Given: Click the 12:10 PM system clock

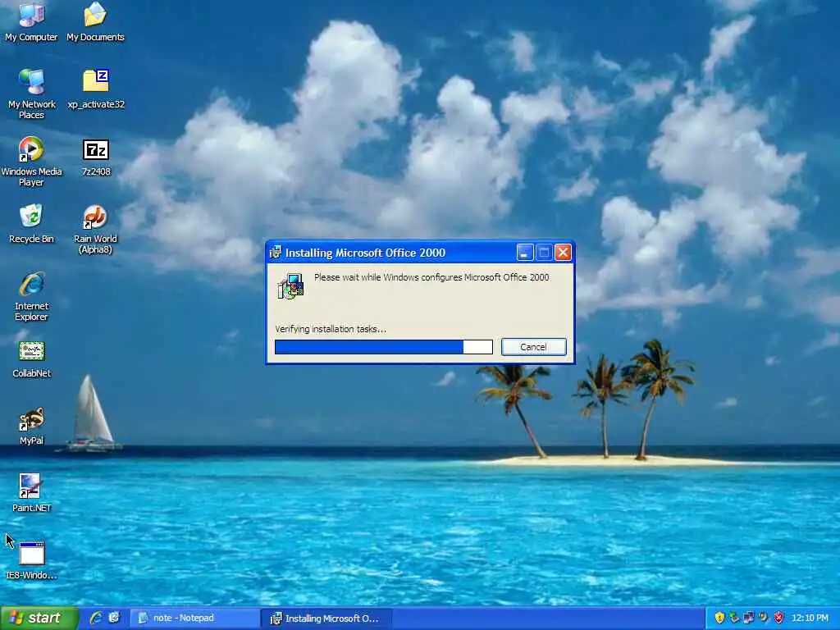Looking at the screenshot, I should pos(810,618).
